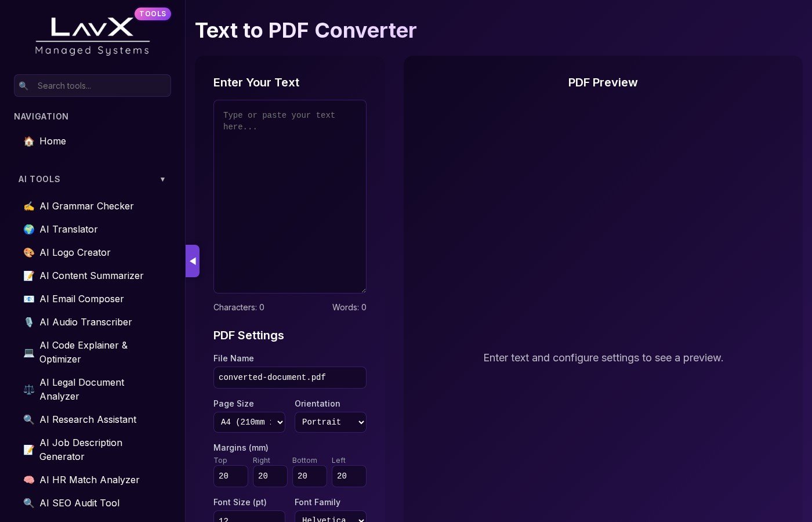The image size is (812, 522).
Task: Click the AI Audio Transcriber microphone icon
Action: point(28,322)
